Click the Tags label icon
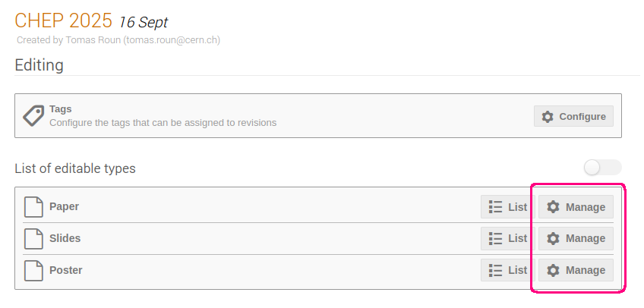The image size is (644, 308). click(x=33, y=115)
